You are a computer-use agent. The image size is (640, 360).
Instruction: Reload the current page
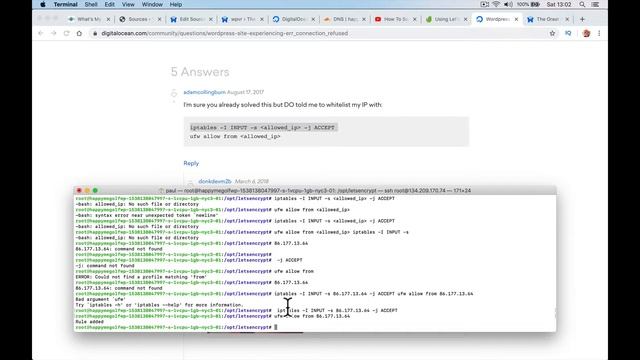[67, 33]
